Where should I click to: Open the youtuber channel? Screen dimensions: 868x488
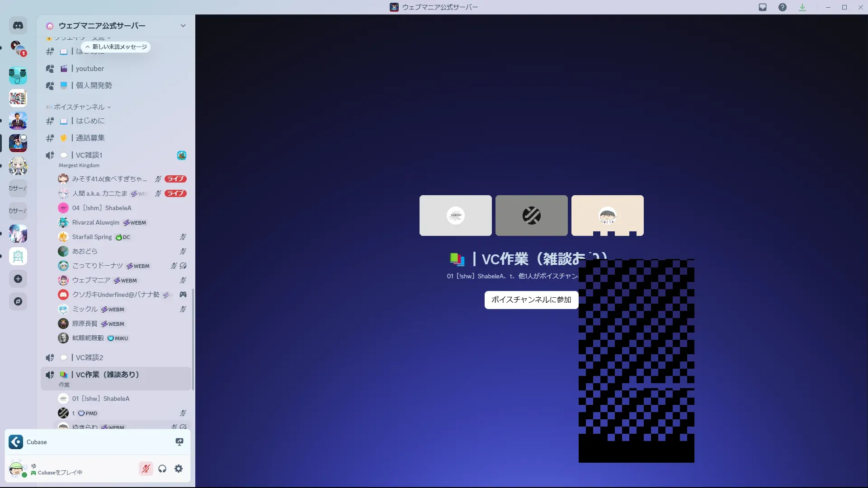click(90, 69)
